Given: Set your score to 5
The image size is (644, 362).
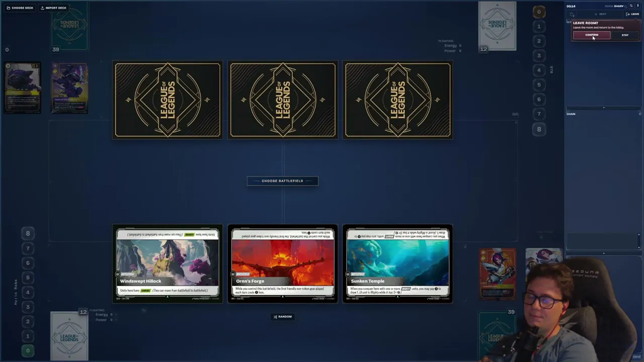Looking at the screenshot, I should coord(28,277).
